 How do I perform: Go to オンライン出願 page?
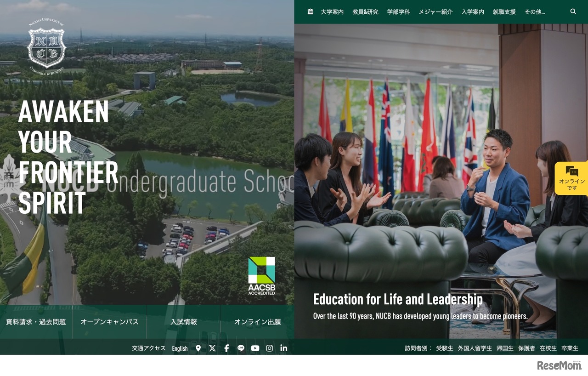click(x=257, y=322)
